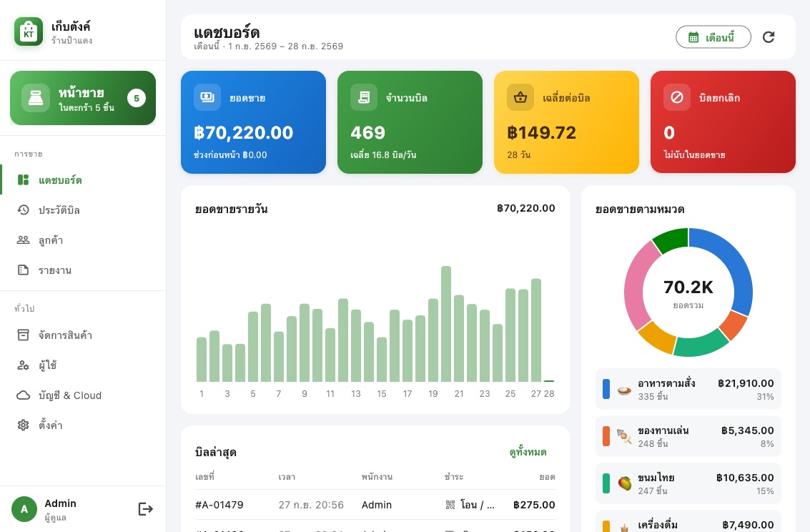Click the ฿70,220.00 total on ยอดขาย card

coord(243,133)
